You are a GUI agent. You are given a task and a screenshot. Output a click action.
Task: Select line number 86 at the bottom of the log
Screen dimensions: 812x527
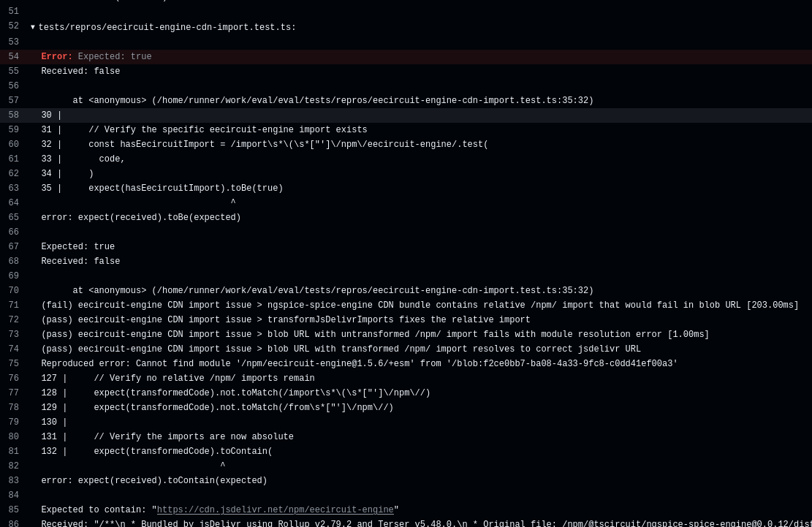13,523
